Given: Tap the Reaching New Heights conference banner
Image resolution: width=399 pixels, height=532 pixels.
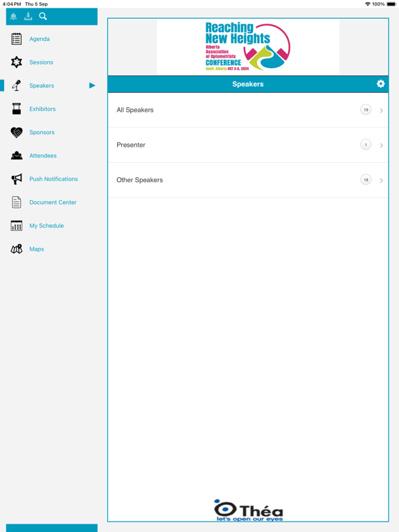Looking at the screenshot, I should [248, 47].
